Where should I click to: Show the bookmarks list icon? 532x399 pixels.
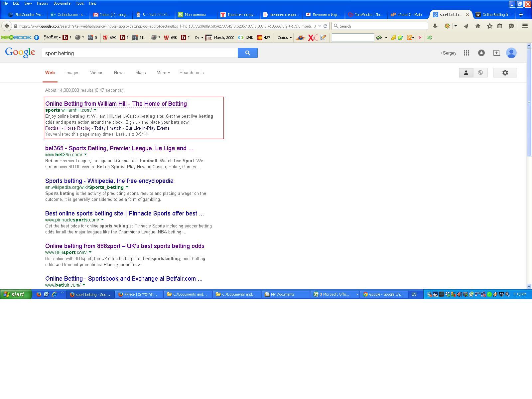(x=500, y=26)
